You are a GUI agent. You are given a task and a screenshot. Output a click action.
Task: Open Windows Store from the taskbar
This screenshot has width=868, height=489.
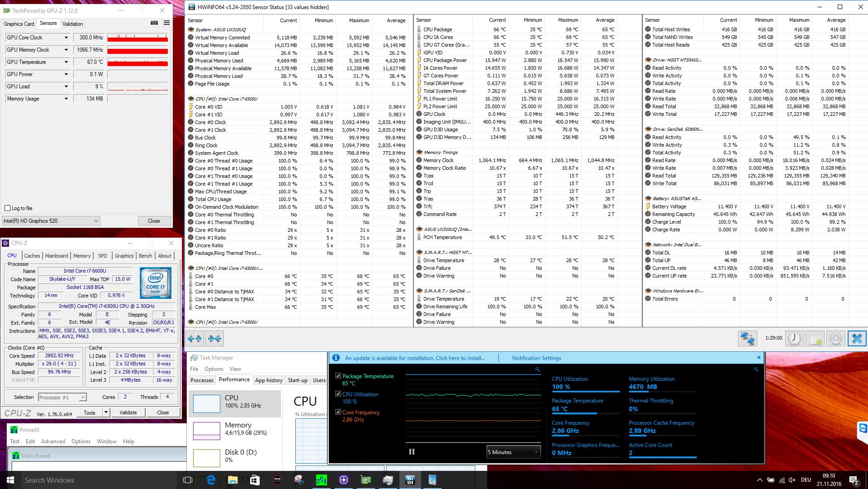click(255, 480)
